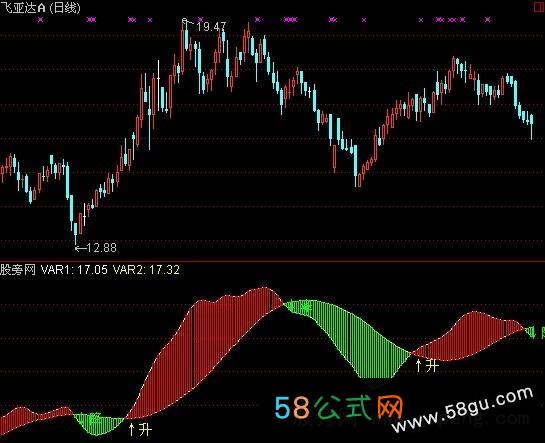Click the 19.47 high price label
This screenshot has width=545, height=443.
211,27
